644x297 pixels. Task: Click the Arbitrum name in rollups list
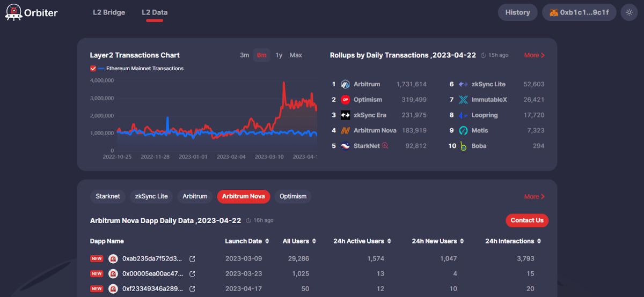click(367, 84)
